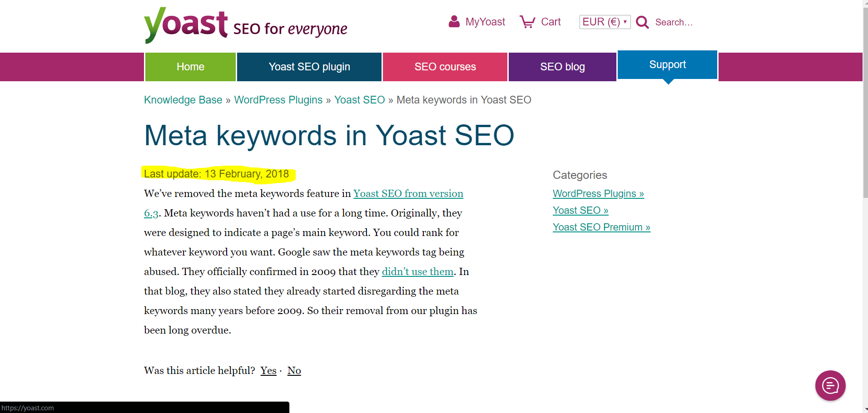The image size is (868, 413).
Task: Click the search magnifier icon
Action: coord(642,22)
